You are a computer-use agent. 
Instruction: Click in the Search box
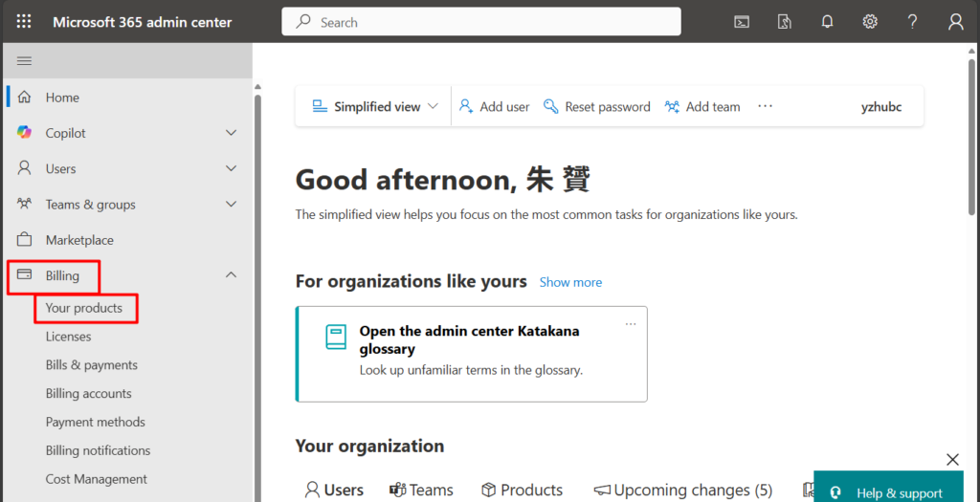(481, 22)
